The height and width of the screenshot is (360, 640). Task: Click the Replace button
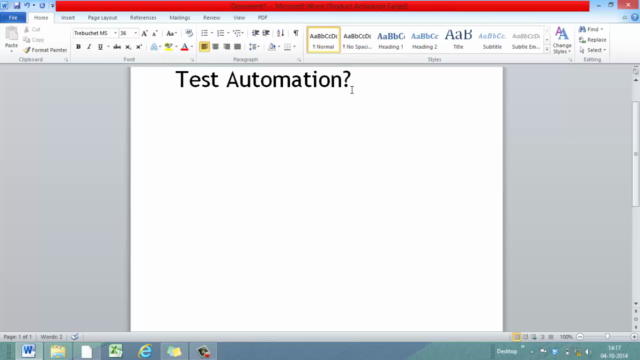pyautogui.click(x=593, y=40)
